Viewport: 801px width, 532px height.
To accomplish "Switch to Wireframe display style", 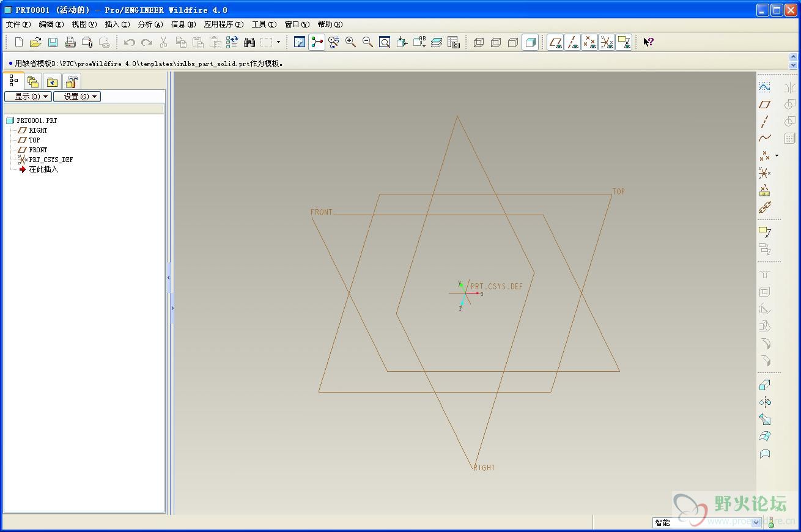I will (479, 42).
